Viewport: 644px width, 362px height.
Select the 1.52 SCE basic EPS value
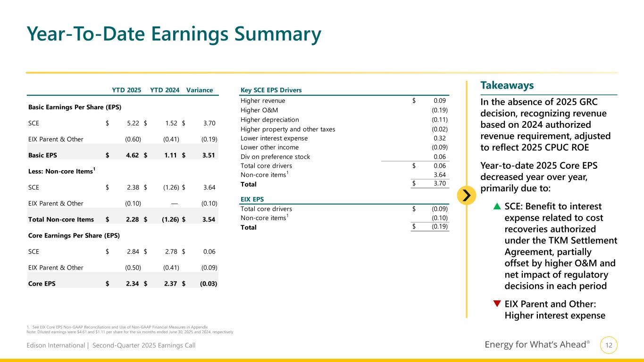(x=171, y=123)
